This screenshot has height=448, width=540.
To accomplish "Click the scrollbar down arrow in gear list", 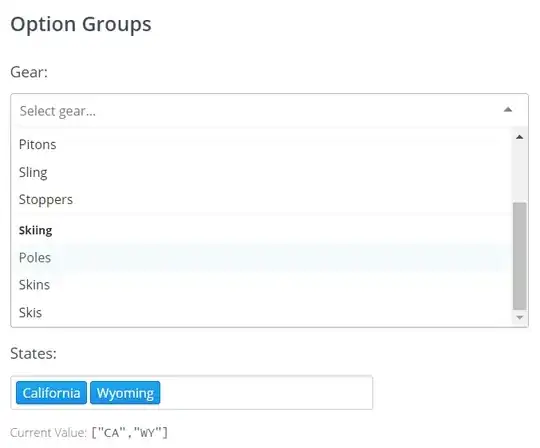I will (520, 317).
